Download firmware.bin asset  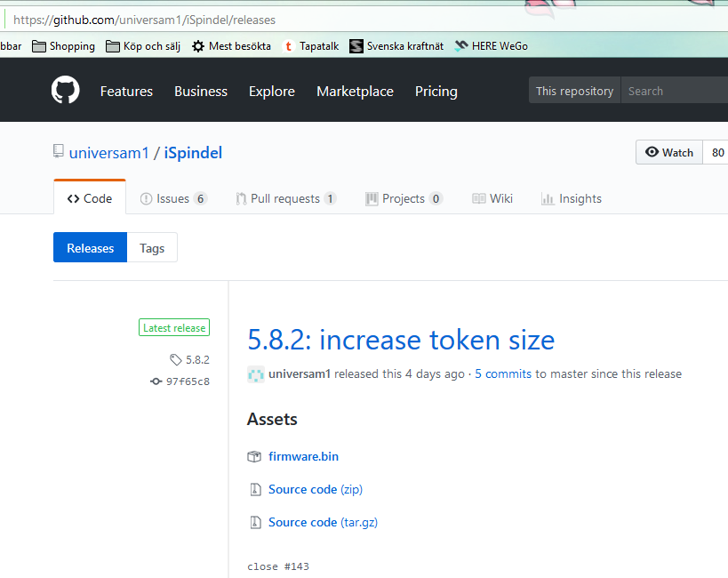[x=303, y=456]
